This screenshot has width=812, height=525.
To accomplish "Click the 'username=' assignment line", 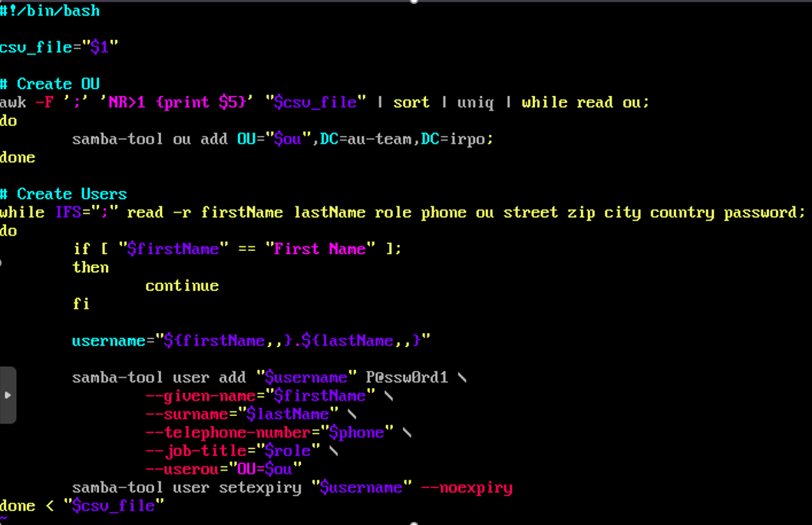I will pyautogui.click(x=251, y=340).
